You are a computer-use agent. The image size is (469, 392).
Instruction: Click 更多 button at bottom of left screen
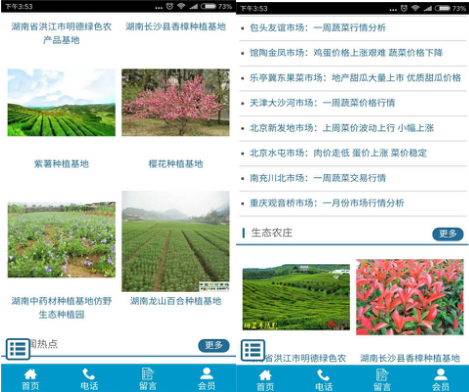coord(214,345)
